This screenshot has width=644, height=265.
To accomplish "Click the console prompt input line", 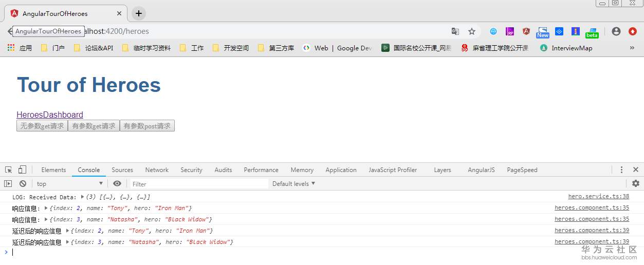I will (x=322, y=252).
